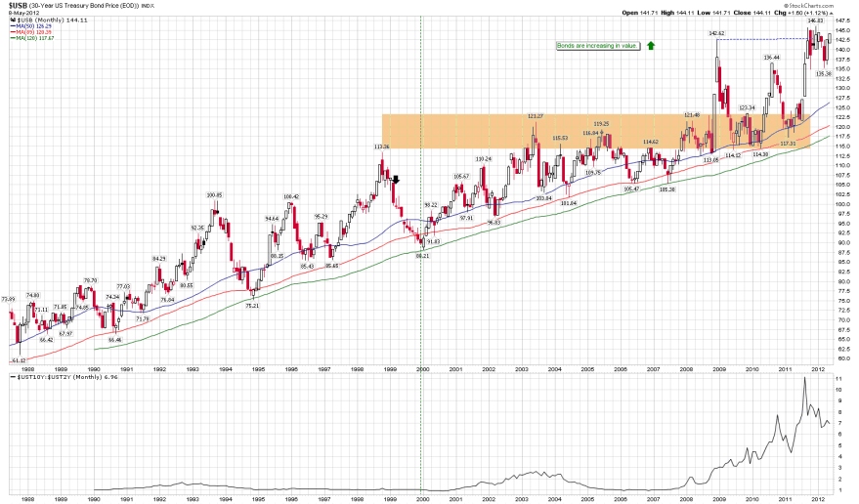Click the black down arrow near 1999

(x=397, y=179)
